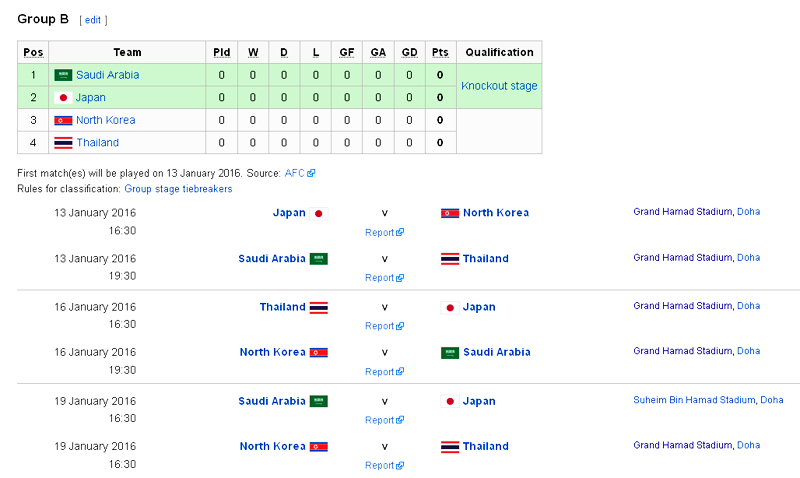This screenshot has height=478, width=800.
Task: Click Thailand flag in the 16 January 16:30 match
Action: click(x=319, y=307)
